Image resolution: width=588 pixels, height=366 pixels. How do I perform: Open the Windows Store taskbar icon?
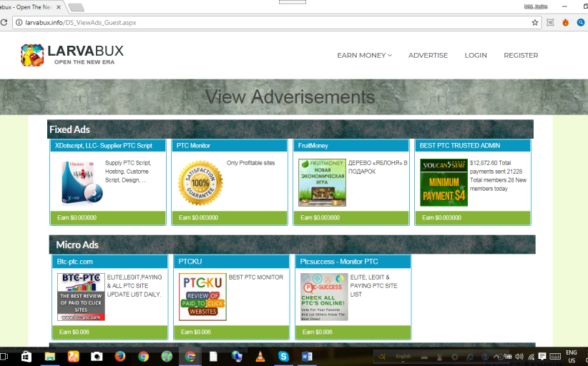(x=26, y=356)
